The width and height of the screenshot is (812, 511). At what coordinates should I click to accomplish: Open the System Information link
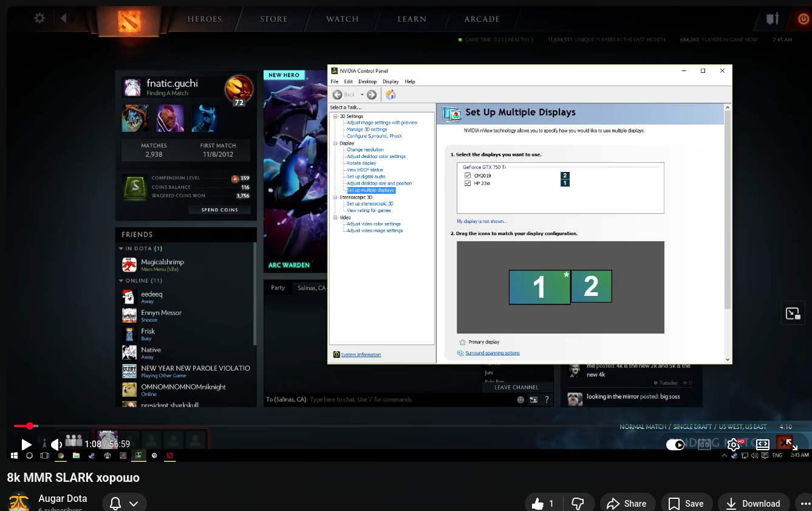(x=361, y=355)
